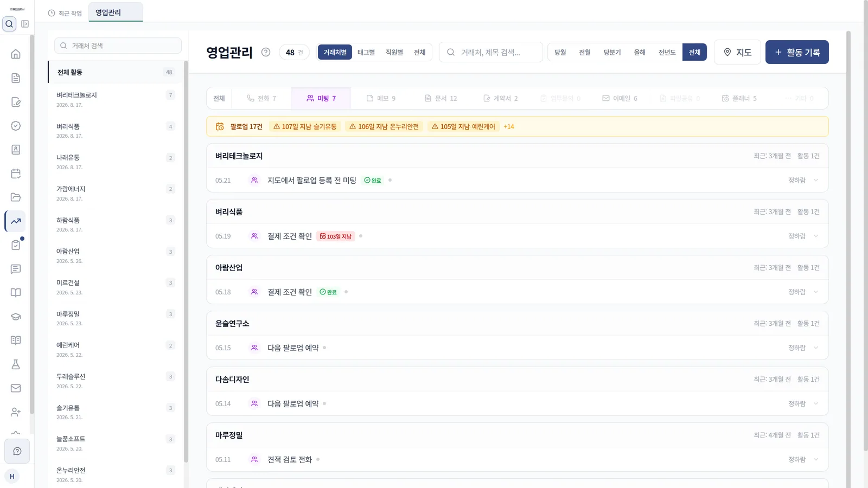Set period filter to 올해
Viewport: 868px width, 488px height.
tap(640, 52)
